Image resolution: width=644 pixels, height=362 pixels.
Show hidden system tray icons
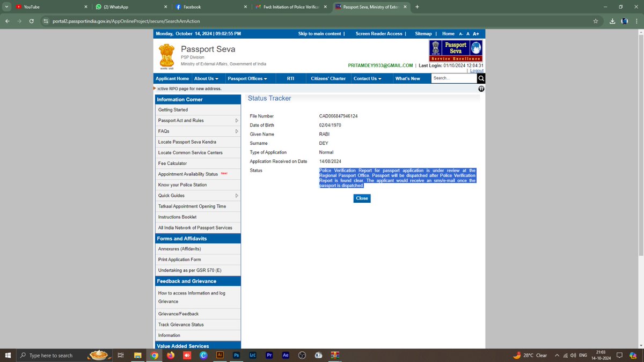(557, 355)
